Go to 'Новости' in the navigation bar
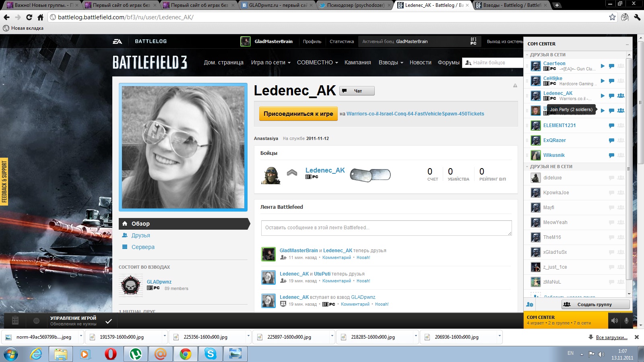The height and width of the screenshot is (362, 644). [x=420, y=62]
